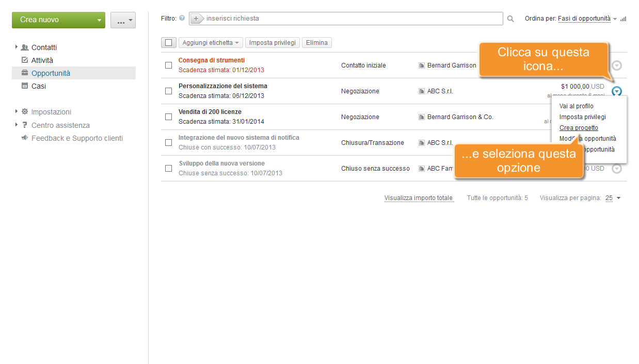Click the Casi calendar icon
The width and height of the screenshot is (639, 364).
click(25, 86)
